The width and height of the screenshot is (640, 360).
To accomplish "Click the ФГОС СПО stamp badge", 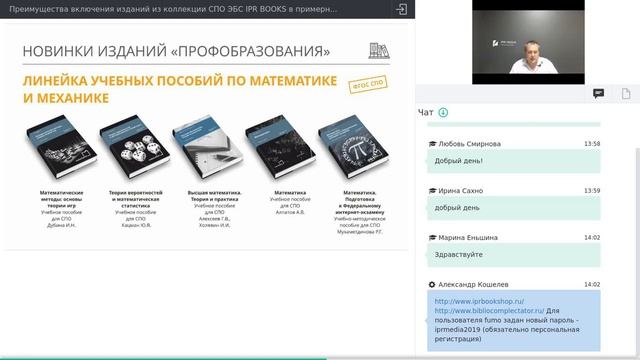I will coord(368,84).
